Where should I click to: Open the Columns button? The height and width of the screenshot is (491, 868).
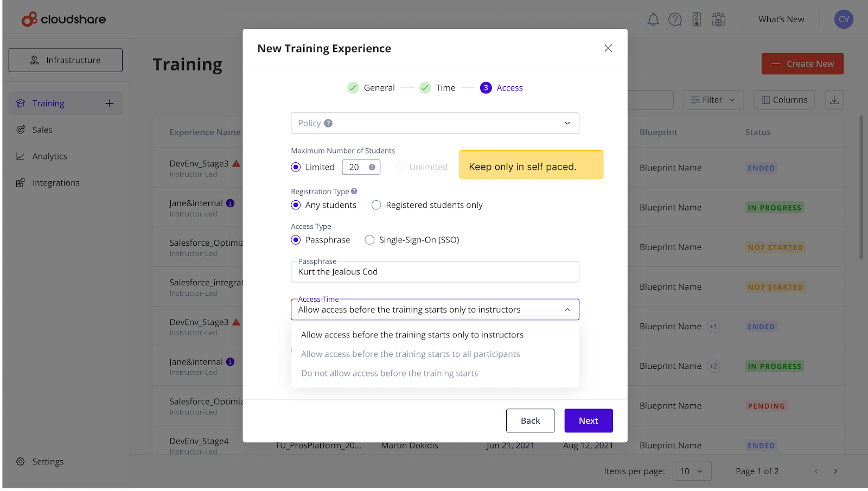coord(784,100)
